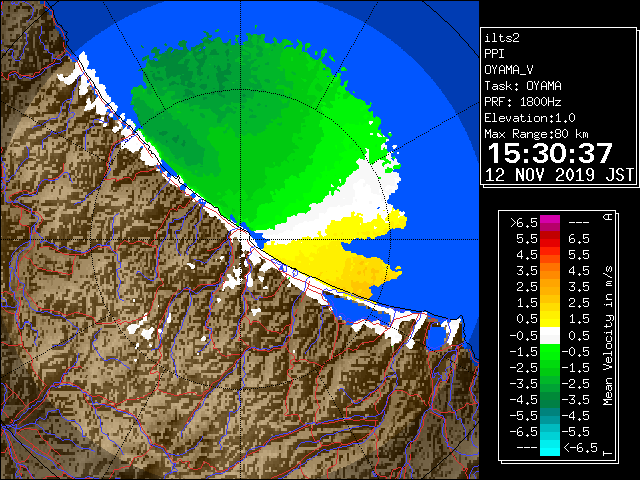Click the cyan bottom swatch of the legend
The image size is (640, 480).
[550, 447]
